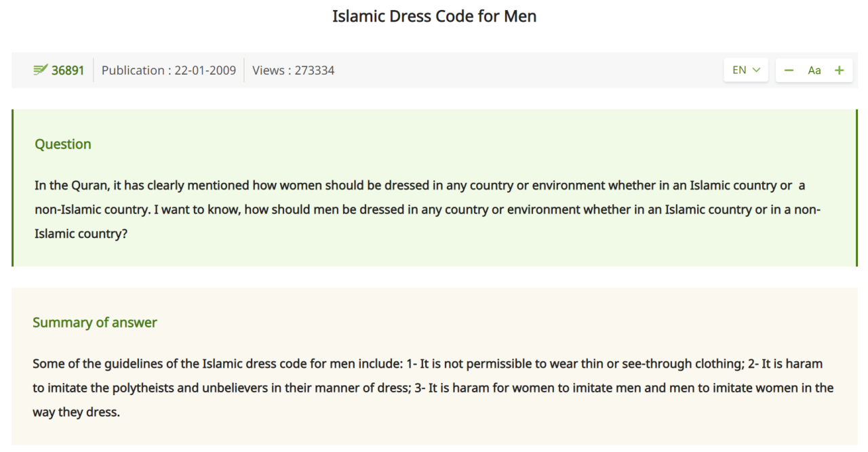Click the Aa font size button

coord(814,70)
